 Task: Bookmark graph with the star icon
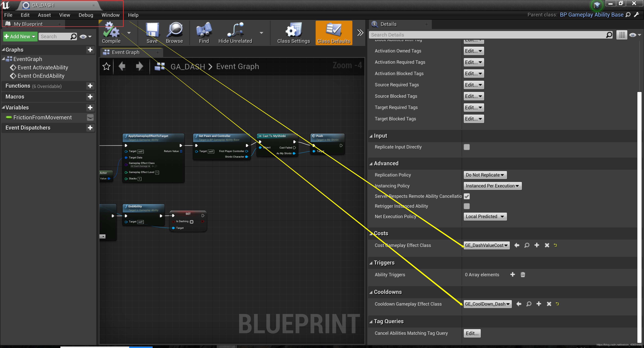click(106, 66)
